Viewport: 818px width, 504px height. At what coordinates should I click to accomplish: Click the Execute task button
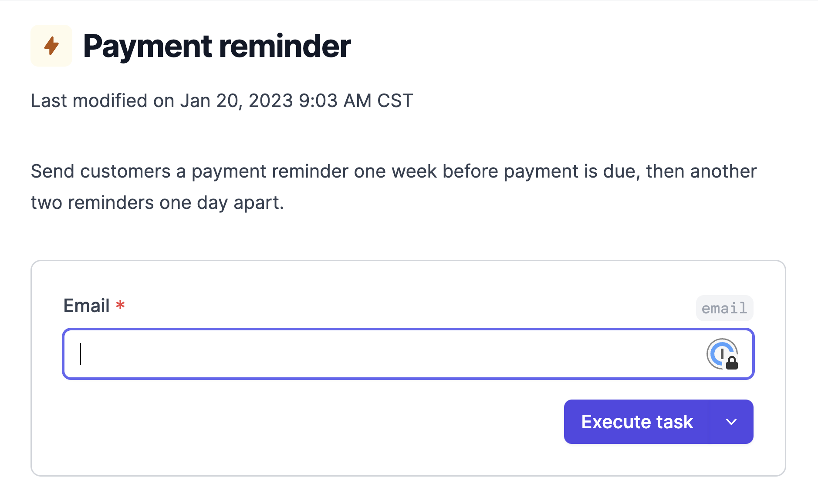point(637,422)
